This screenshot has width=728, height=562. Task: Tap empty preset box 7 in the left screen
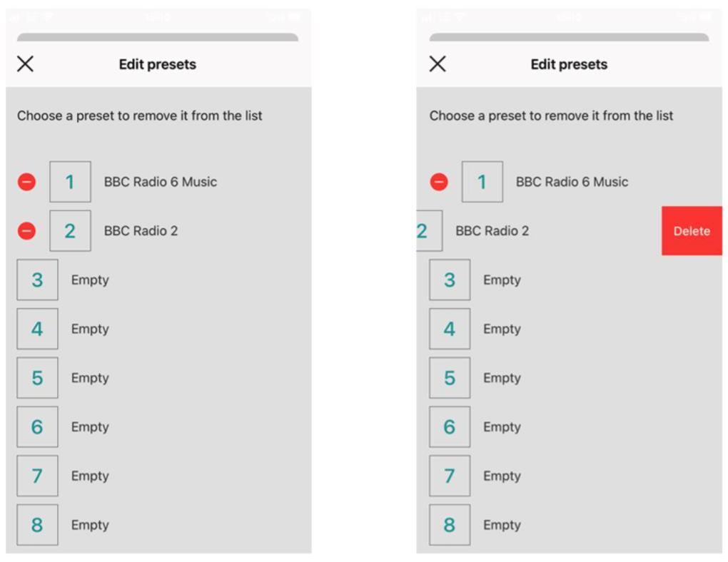tap(37, 476)
